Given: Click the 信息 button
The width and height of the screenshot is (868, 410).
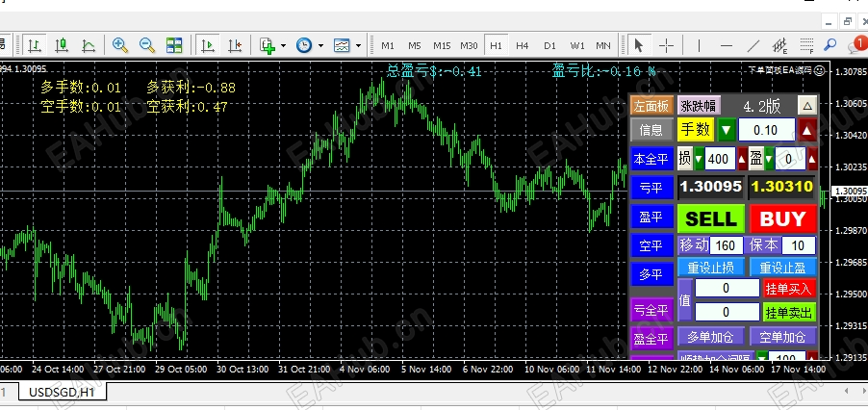Looking at the screenshot, I should click(651, 131).
